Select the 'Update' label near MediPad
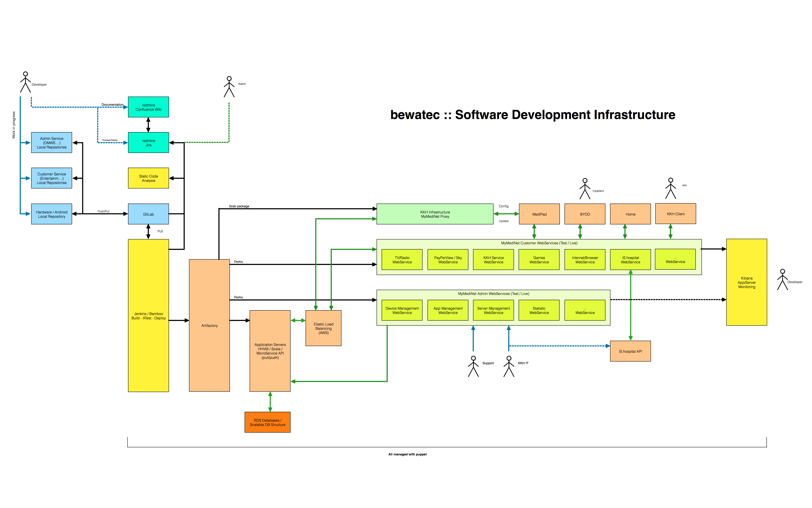 point(503,221)
